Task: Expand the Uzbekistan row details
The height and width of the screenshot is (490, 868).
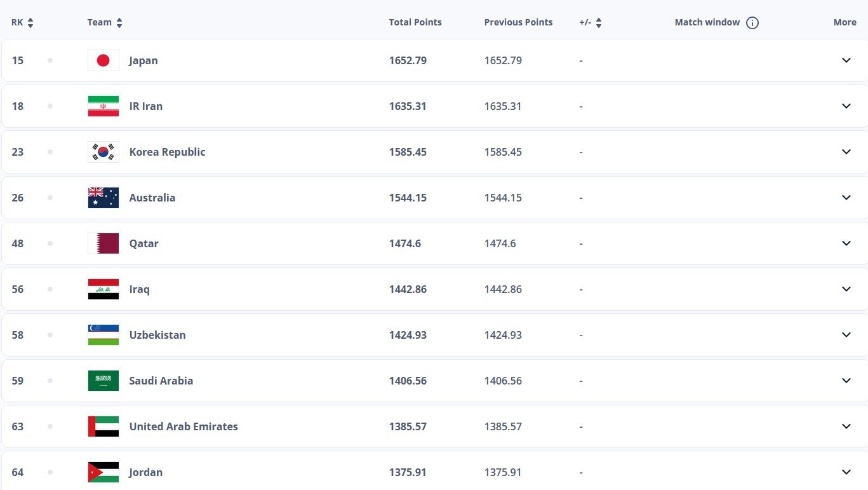Action: 846,335
